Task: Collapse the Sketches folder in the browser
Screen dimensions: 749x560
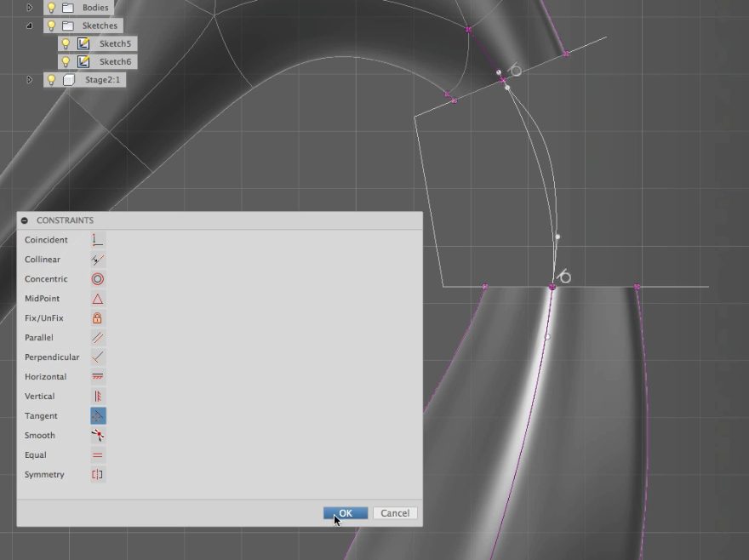Action: [x=29, y=26]
